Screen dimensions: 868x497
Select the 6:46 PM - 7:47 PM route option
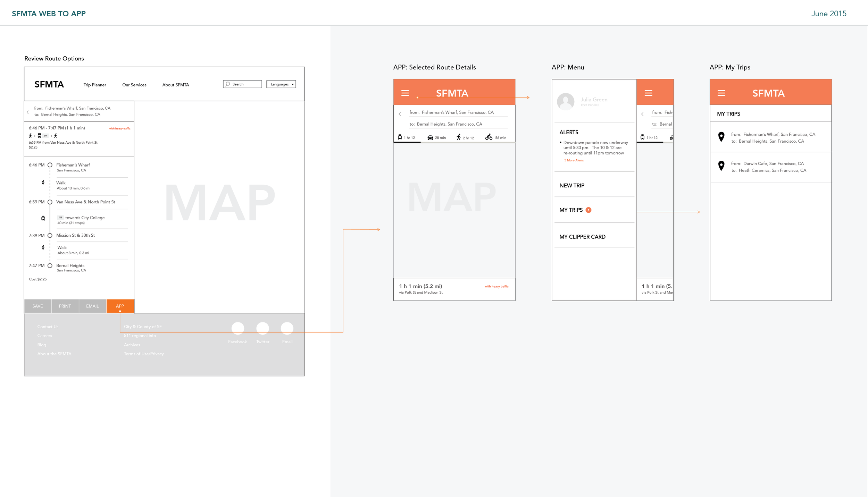(79, 138)
